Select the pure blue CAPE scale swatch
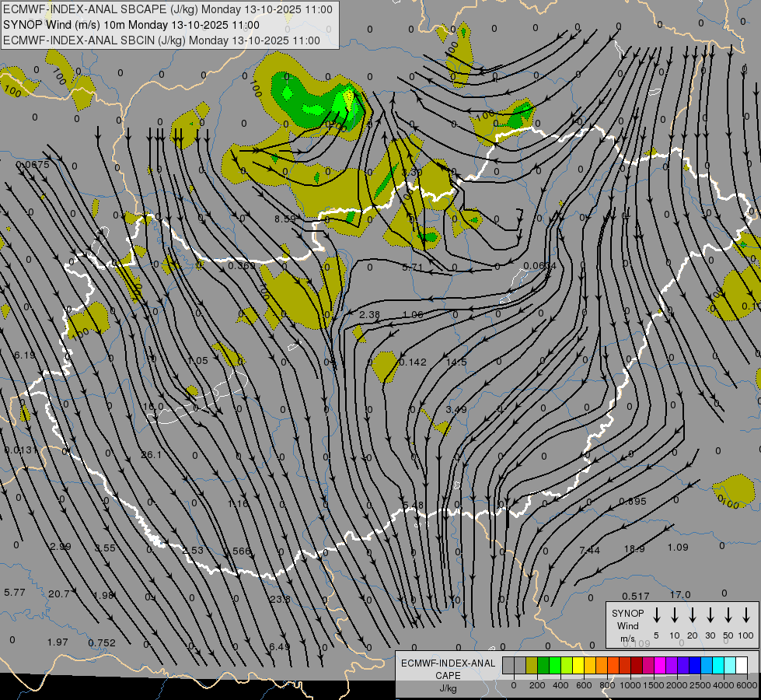761x700 pixels. 694,665
